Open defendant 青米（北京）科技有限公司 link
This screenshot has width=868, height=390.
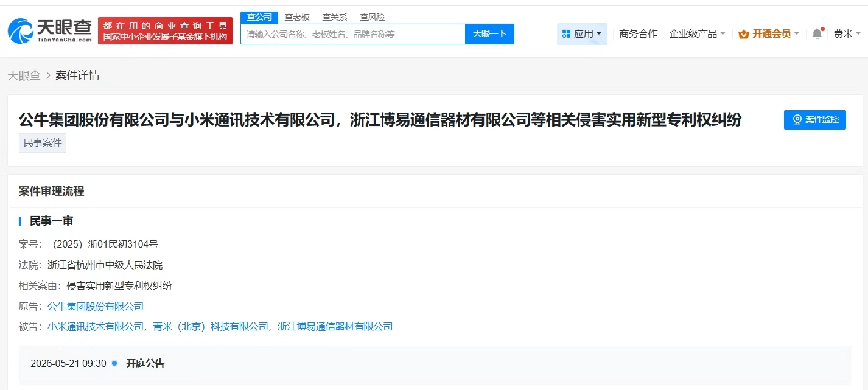211,327
